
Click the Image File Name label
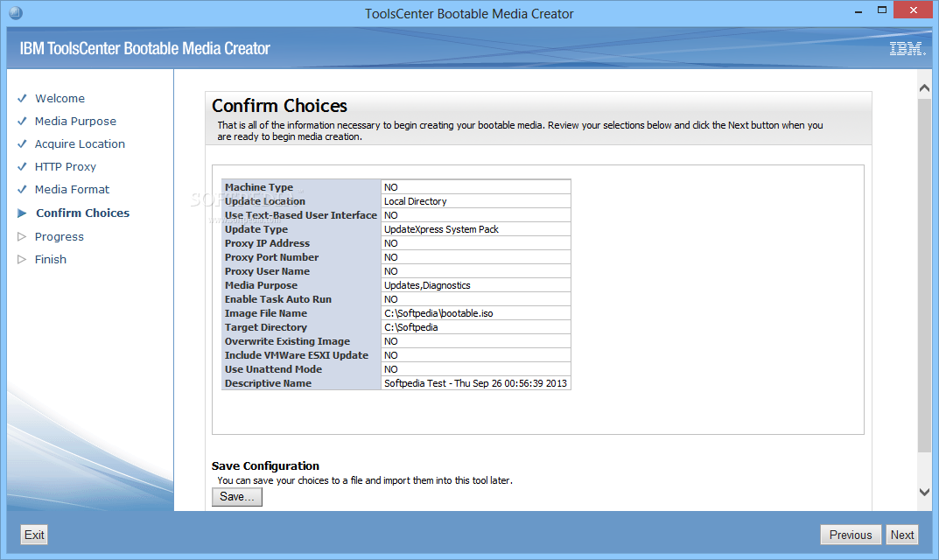coord(266,313)
